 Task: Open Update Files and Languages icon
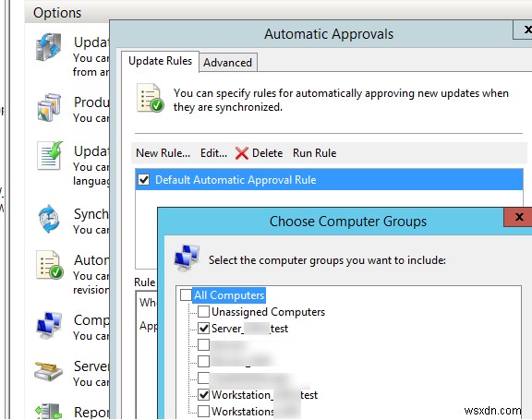click(x=50, y=156)
